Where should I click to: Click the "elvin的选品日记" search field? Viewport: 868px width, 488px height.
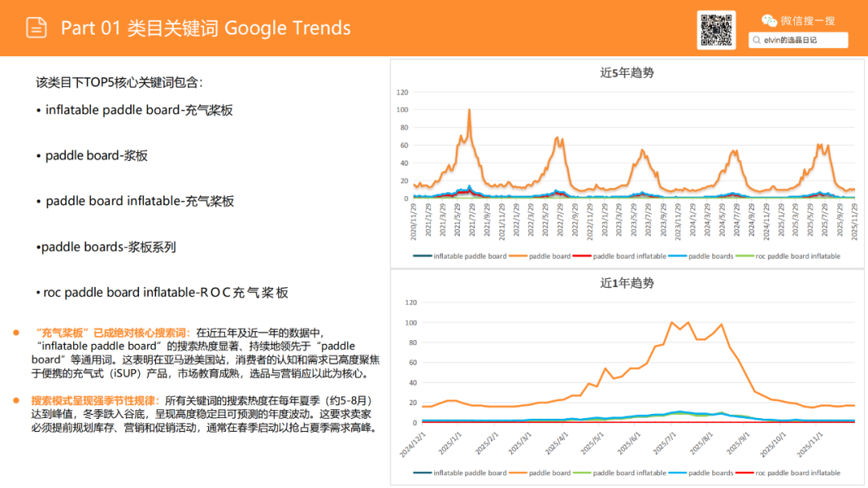tap(798, 40)
